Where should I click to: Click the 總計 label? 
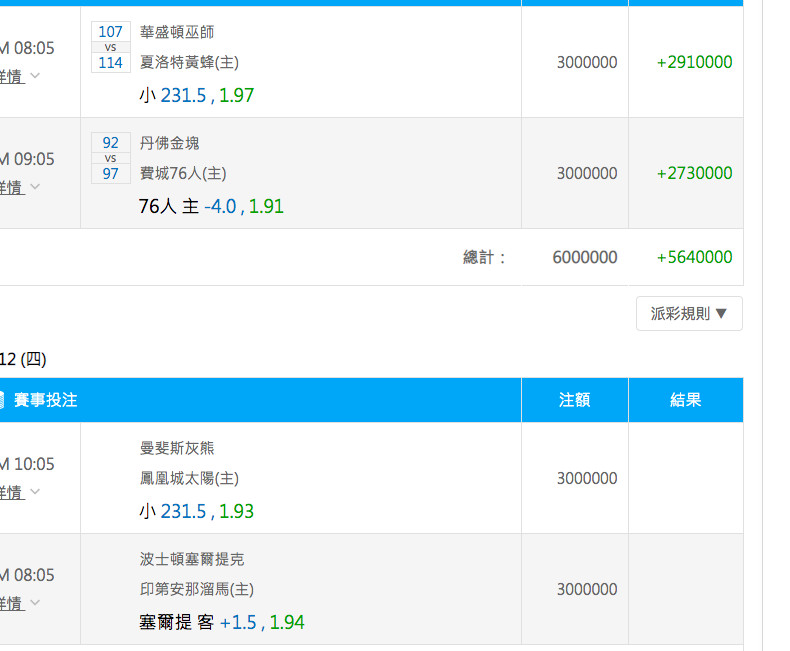tap(484, 257)
